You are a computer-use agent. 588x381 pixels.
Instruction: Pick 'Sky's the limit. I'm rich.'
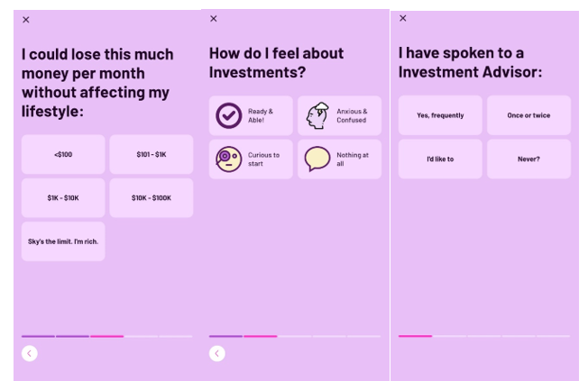click(63, 241)
